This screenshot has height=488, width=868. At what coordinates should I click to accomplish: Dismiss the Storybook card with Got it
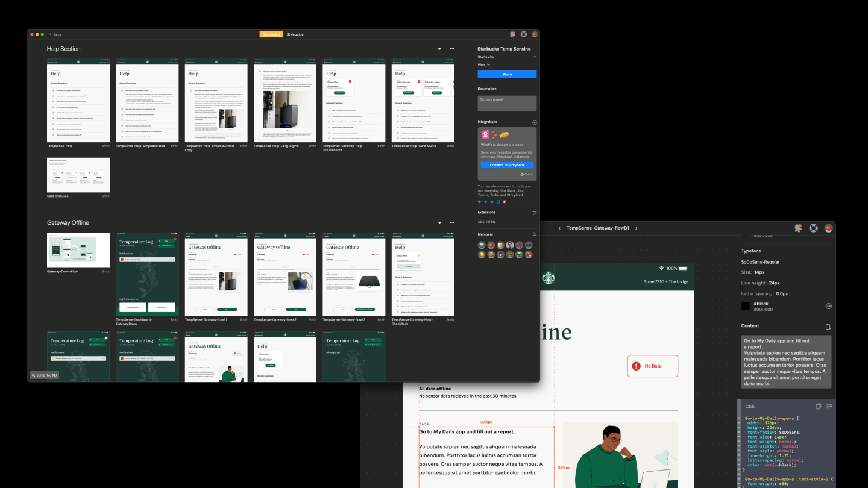(x=527, y=174)
